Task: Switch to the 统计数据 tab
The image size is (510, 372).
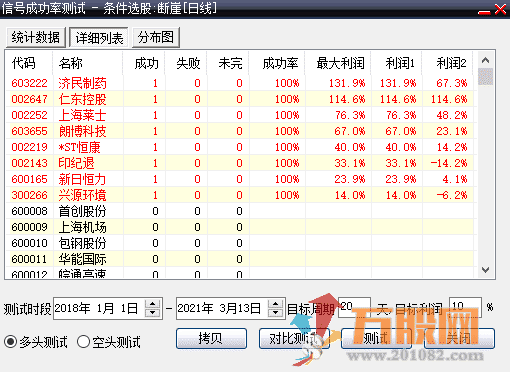Action: point(36,37)
